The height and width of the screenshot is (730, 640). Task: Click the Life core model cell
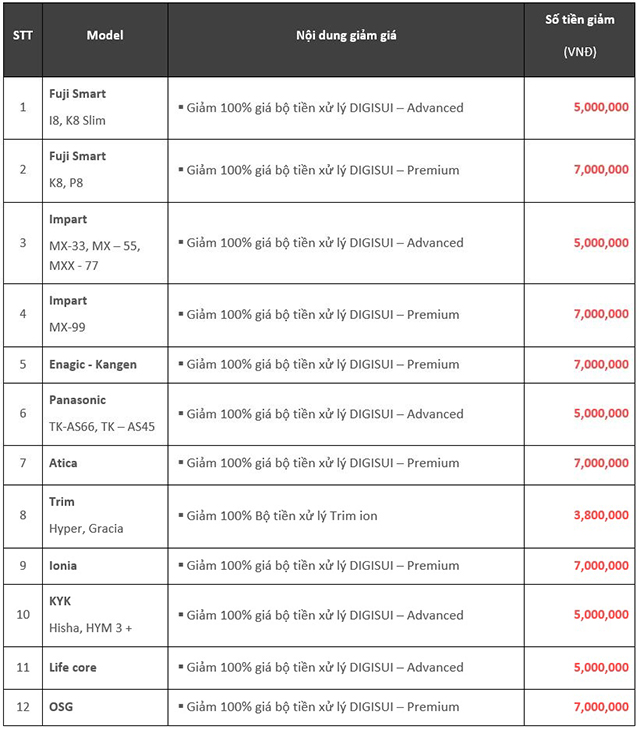(105, 668)
